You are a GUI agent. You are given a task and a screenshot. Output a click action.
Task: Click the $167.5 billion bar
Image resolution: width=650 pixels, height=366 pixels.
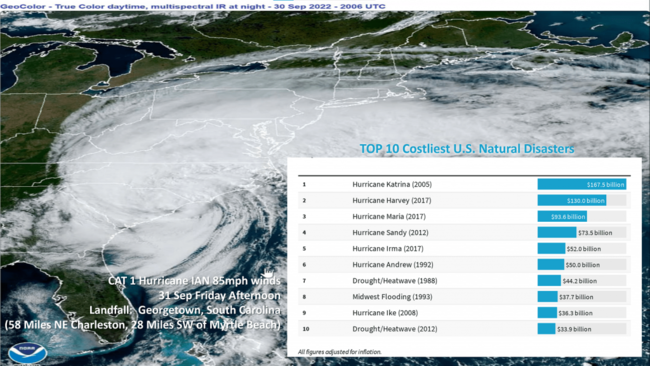[582, 184]
